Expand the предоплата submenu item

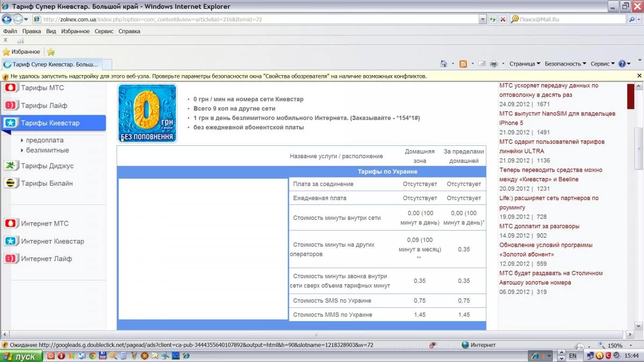(x=45, y=141)
